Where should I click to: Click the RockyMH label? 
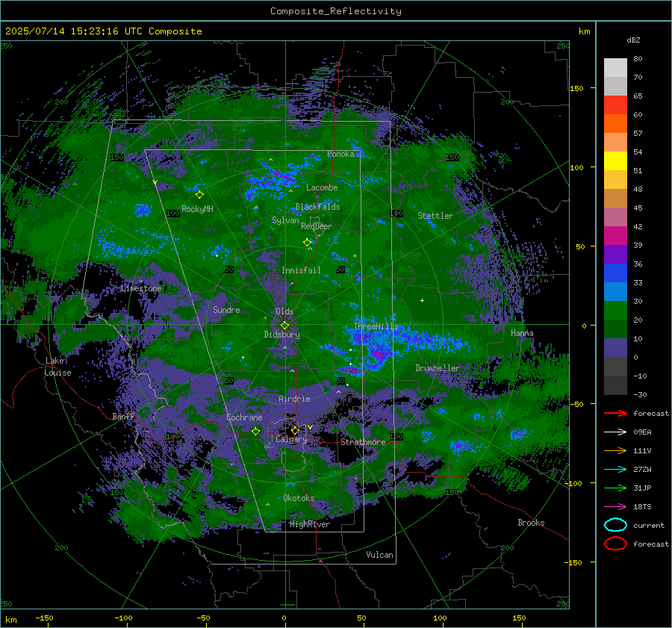pyautogui.click(x=197, y=209)
